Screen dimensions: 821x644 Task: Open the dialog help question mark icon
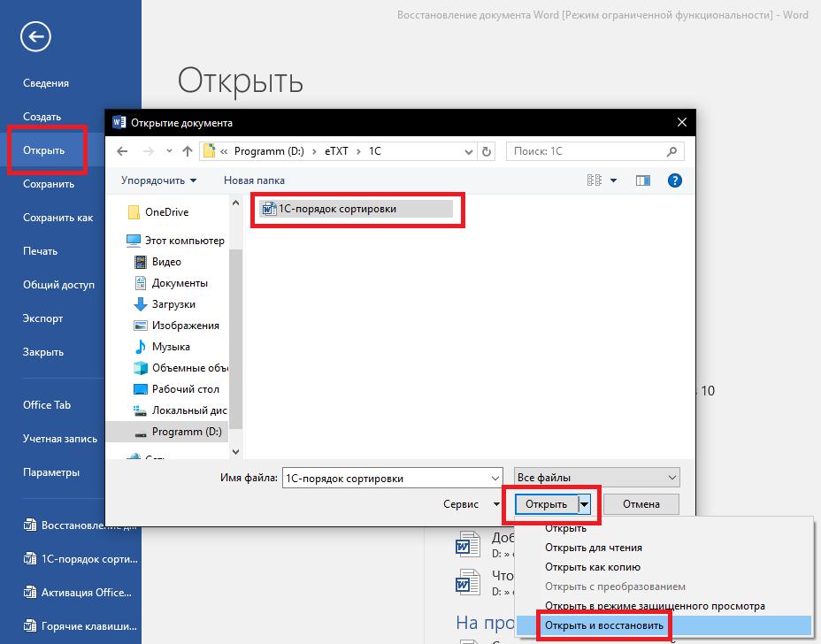coord(674,180)
